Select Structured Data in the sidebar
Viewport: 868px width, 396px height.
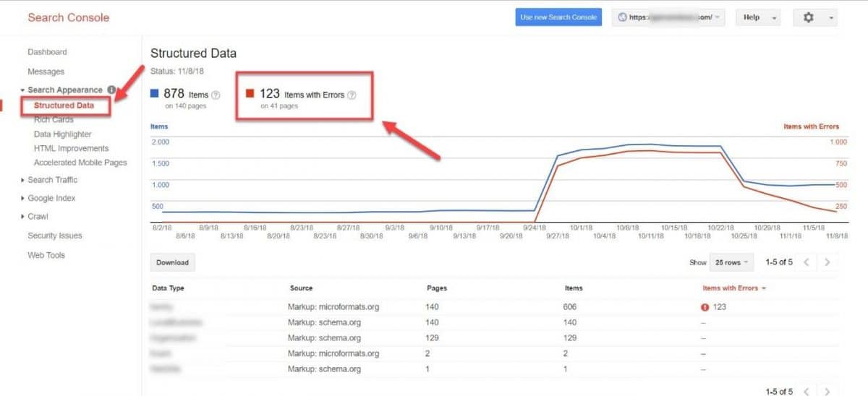tap(64, 106)
